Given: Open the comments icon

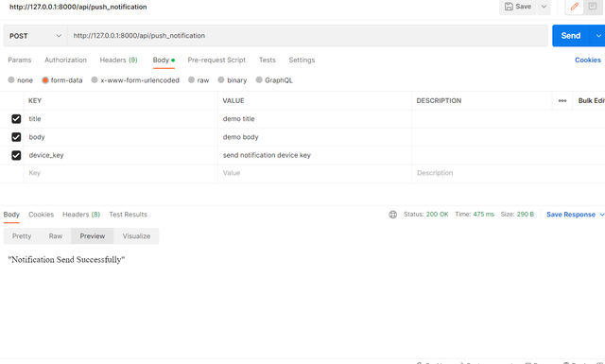Looking at the screenshot, I should click(x=593, y=7).
